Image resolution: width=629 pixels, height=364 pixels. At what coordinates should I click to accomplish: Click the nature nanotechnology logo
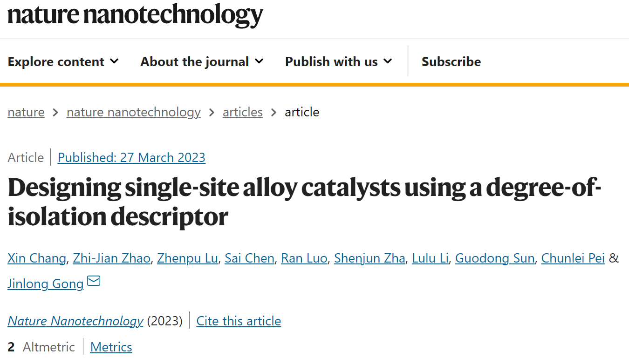pos(135,15)
